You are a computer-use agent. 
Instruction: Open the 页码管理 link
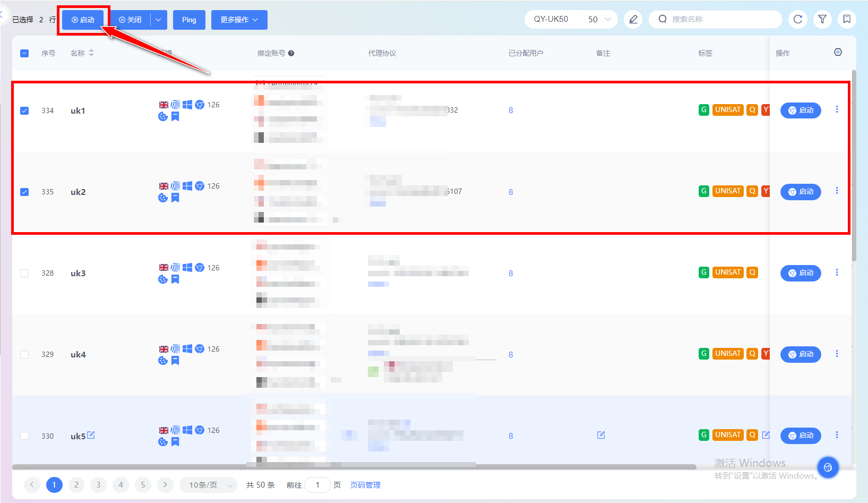(x=365, y=485)
